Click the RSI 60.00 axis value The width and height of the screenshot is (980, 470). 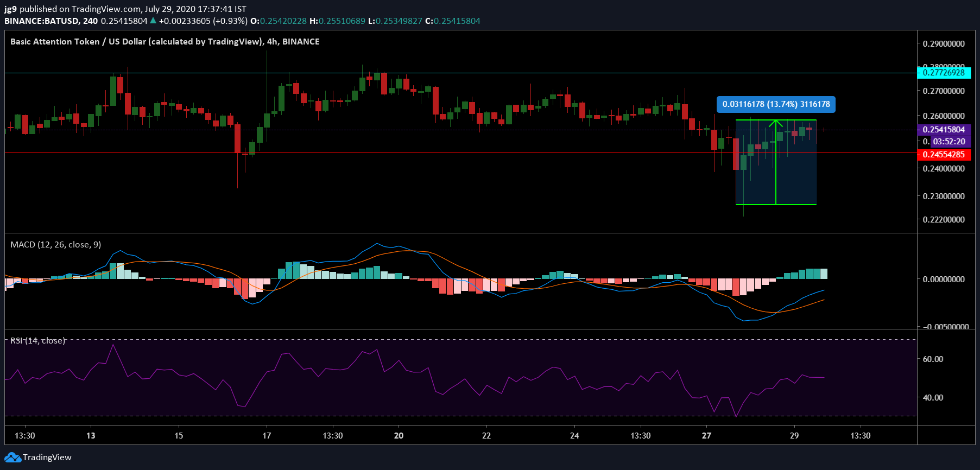(x=933, y=359)
